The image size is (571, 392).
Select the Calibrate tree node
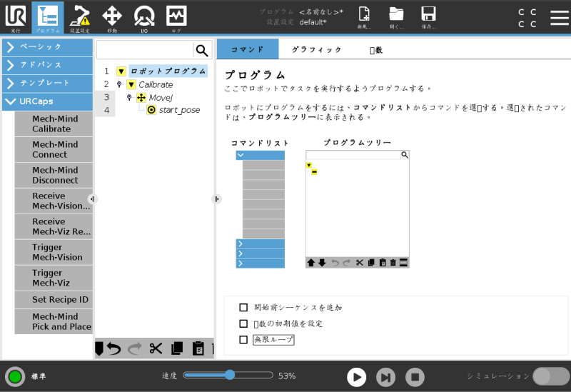[156, 85]
